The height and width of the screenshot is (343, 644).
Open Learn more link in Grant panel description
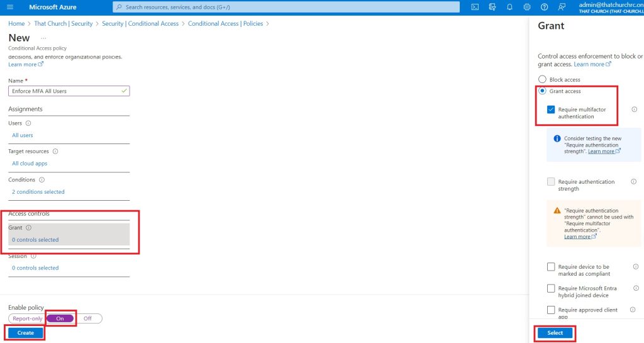pyautogui.click(x=592, y=64)
